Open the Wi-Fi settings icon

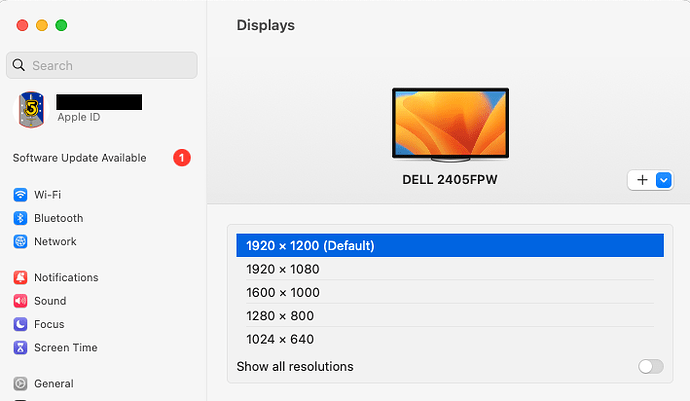20,195
